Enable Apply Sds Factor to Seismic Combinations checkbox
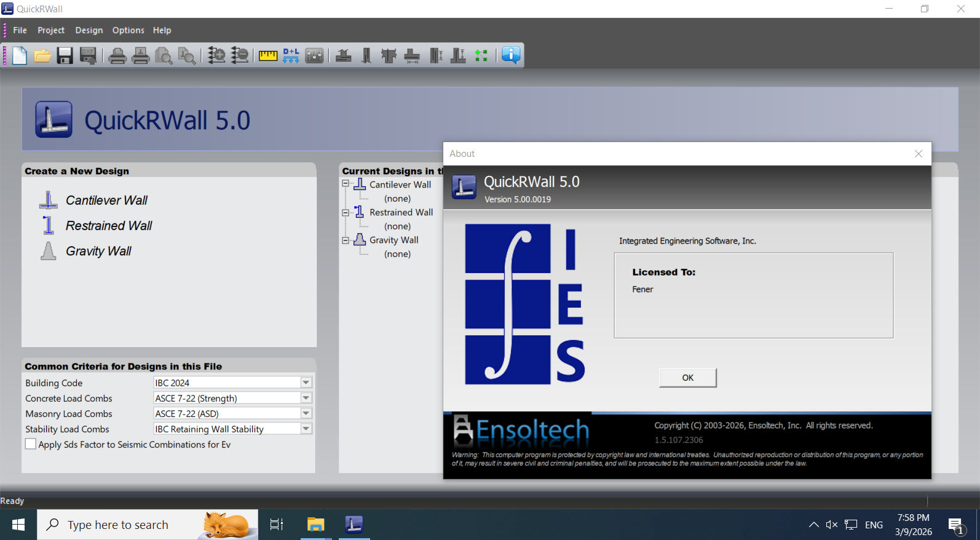 (x=30, y=443)
